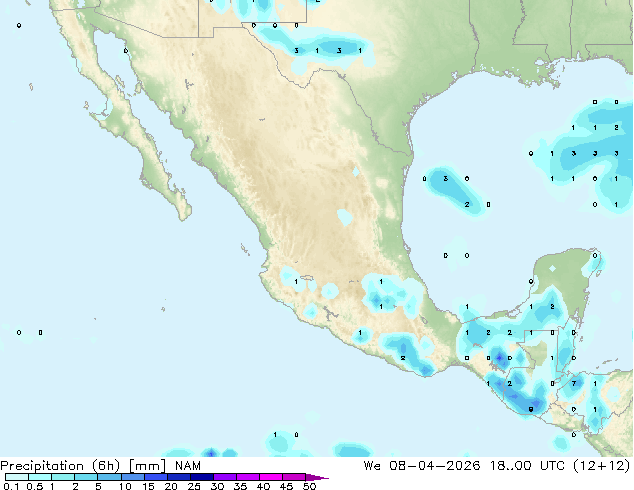This screenshot has height=490, width=634.
Task: Select the 2–5 mm legend swatch
Action: coord(86,477)
